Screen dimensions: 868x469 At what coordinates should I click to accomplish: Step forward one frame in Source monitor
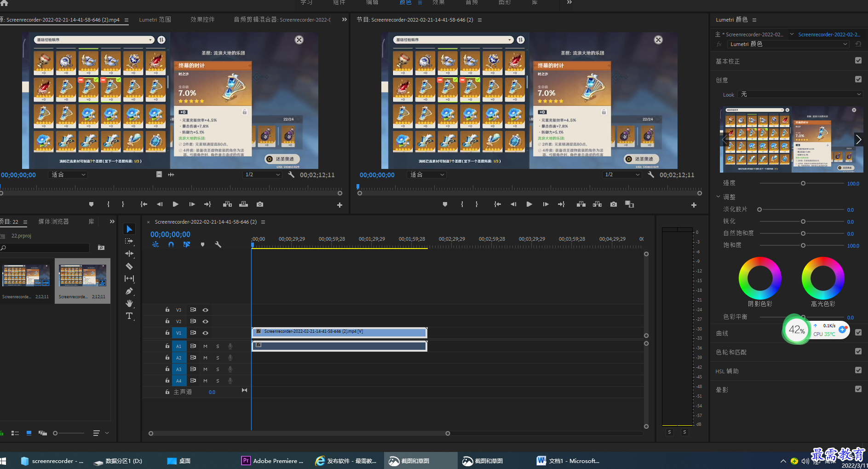coord(192,204)
